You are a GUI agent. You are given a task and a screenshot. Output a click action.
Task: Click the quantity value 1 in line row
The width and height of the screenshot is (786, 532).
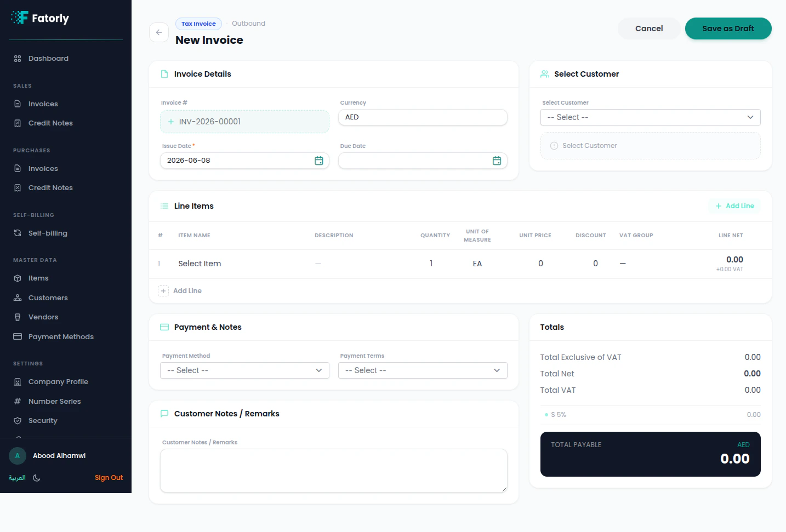click(x=431, y=264)
